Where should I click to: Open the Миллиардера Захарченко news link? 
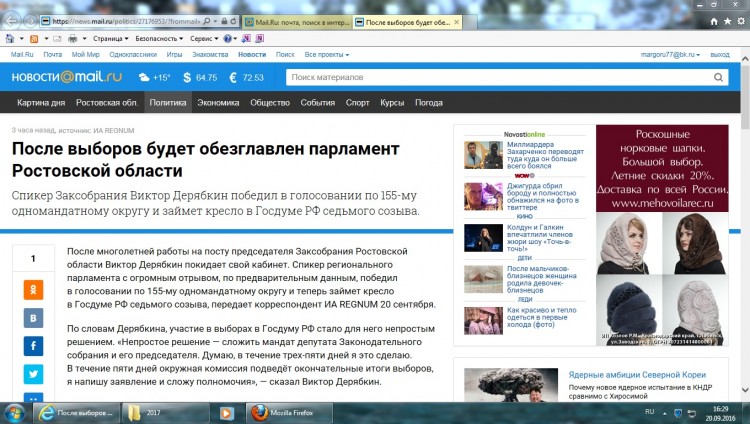click(x=545, y=155)
